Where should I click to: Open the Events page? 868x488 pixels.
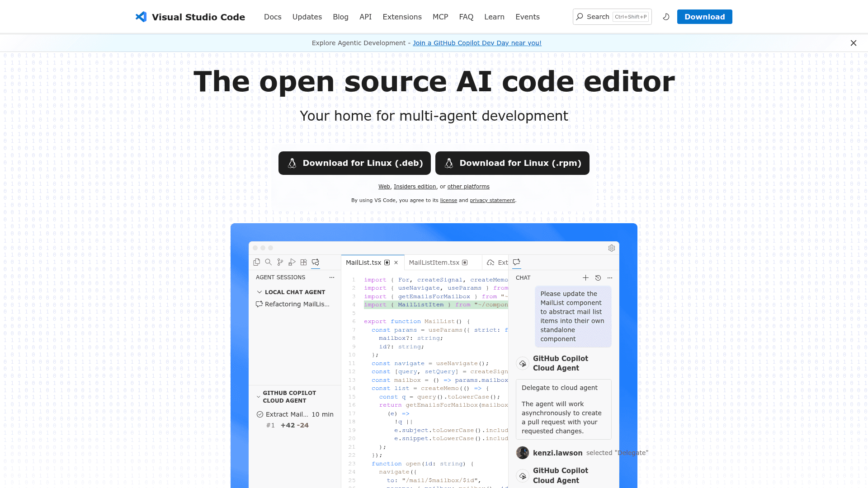(528, 17)
